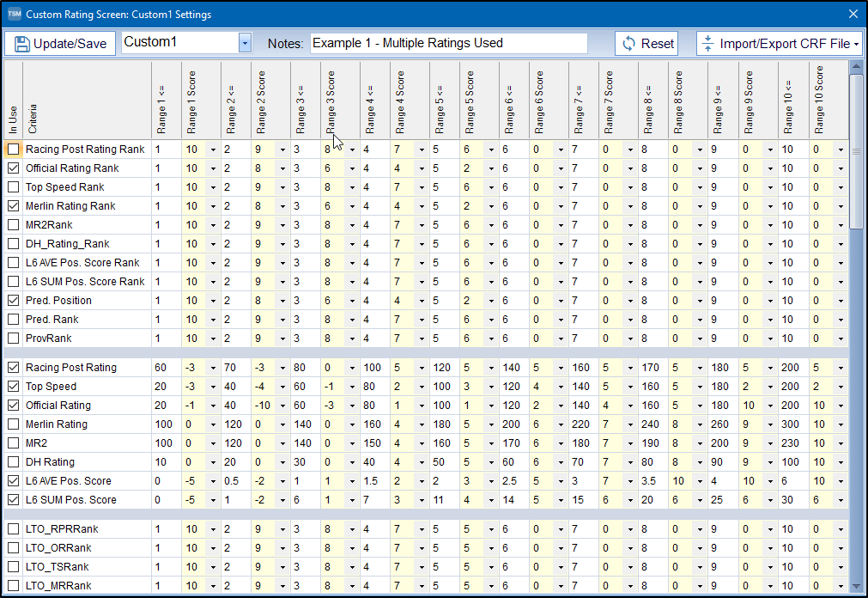Open Range 1 Score dropdown for Top Speed Rank
Viewport: 868px width, 598px height.
pyautogui.click(x=213, y=187)
